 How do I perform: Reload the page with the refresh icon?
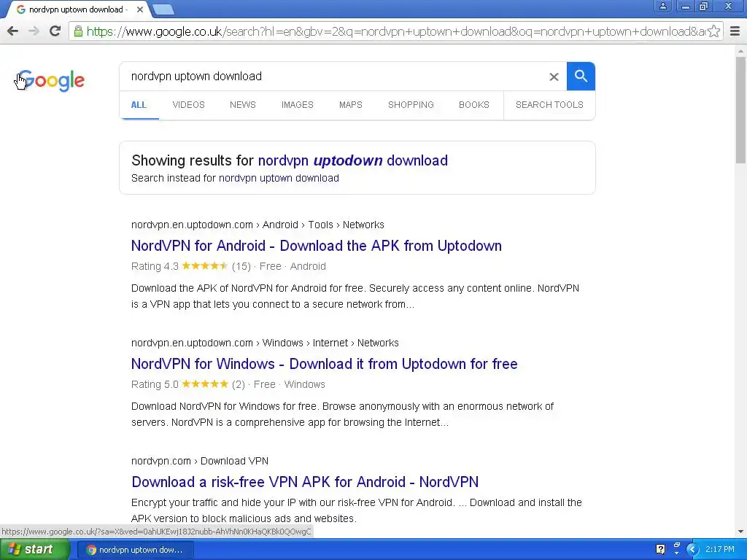coord(55,31)
